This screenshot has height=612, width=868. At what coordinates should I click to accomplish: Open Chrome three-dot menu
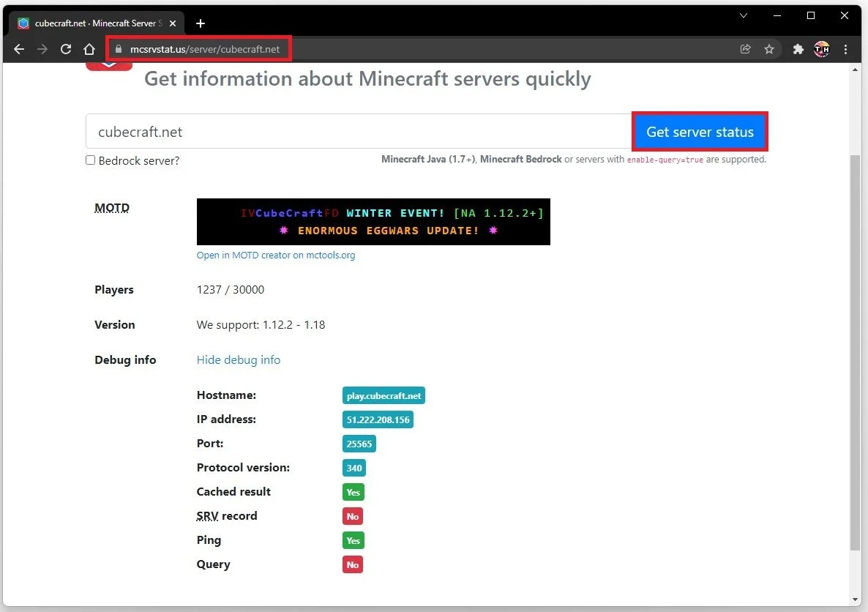(x=845, y=49)
